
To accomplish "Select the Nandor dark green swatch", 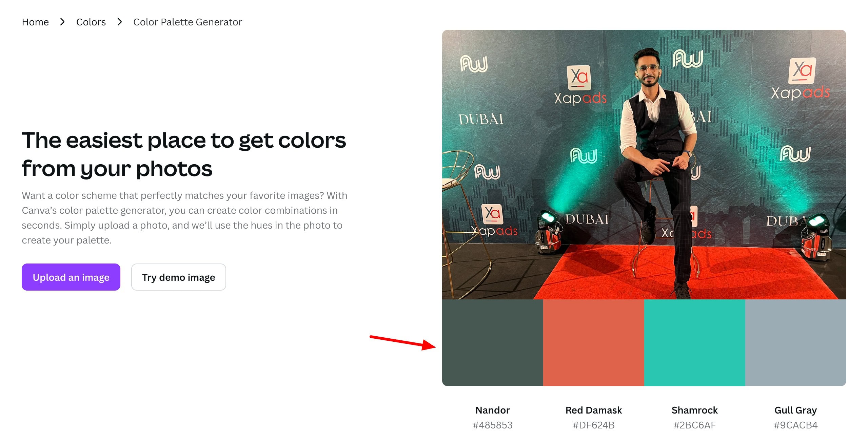I will tap(492, 342).
